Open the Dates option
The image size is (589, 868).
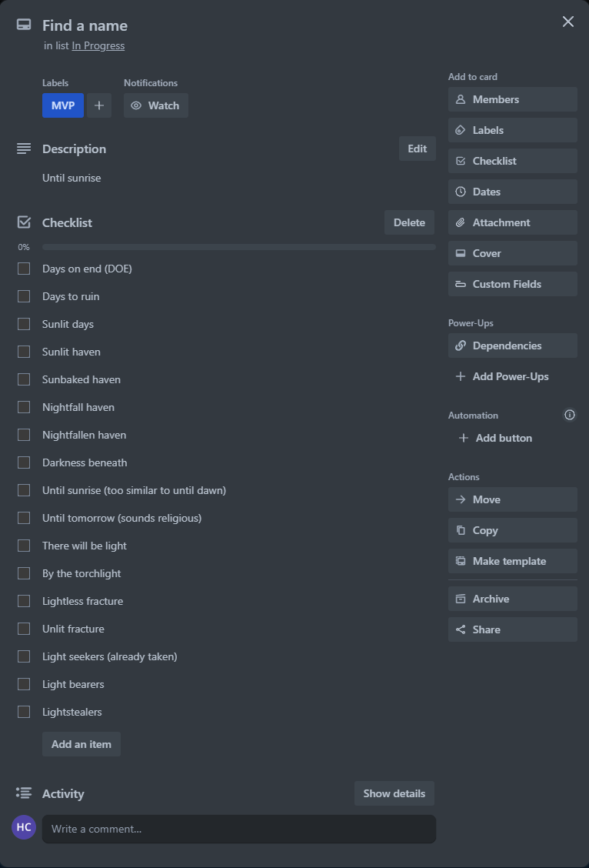click(512, 191)
